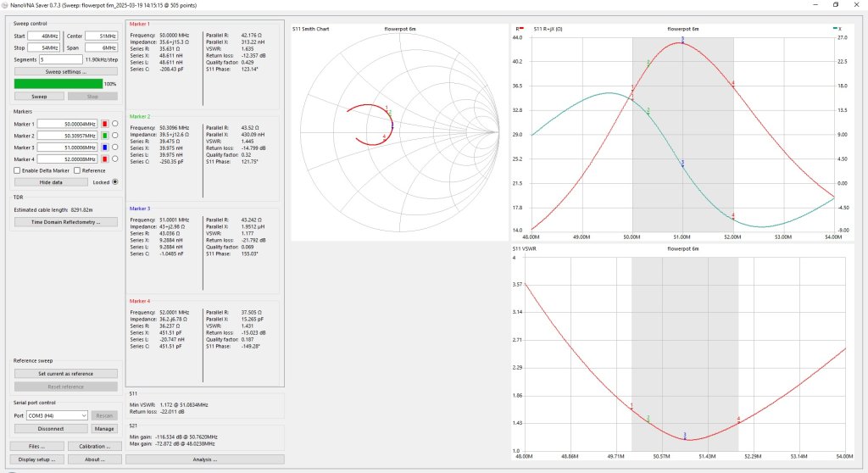Click the greyed-out Stop sweep button

pos(92,97)
